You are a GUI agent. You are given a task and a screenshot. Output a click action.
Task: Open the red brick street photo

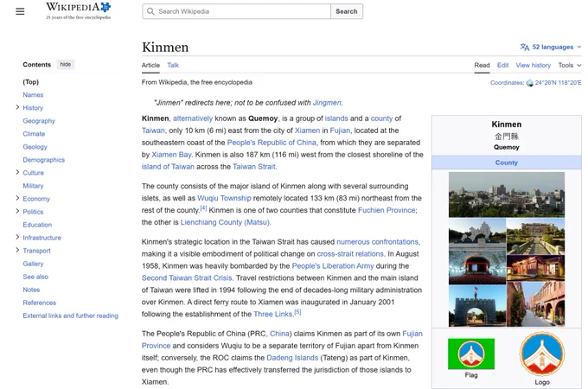click(x=535, y=303)
